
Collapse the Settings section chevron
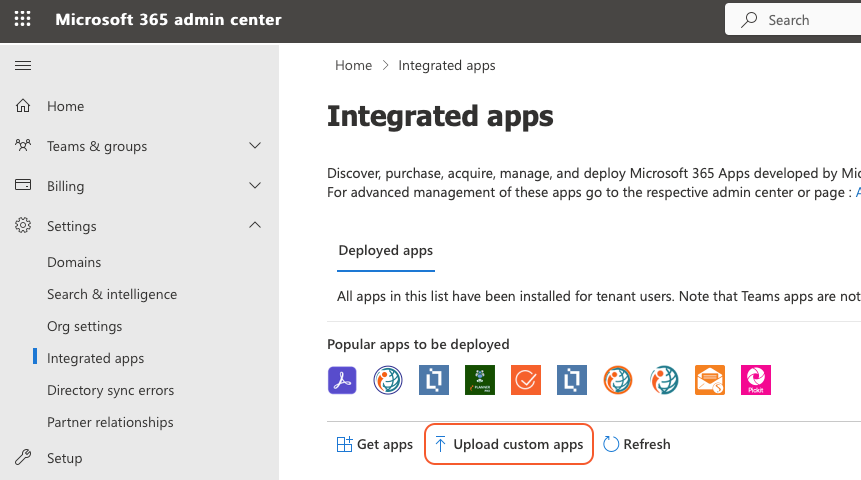[x=255, y=226]
